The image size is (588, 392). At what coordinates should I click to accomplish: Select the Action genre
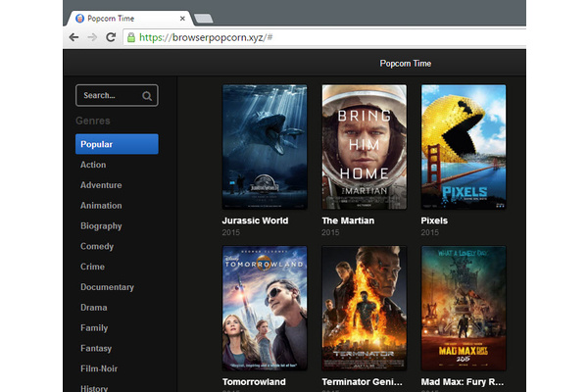93,165
